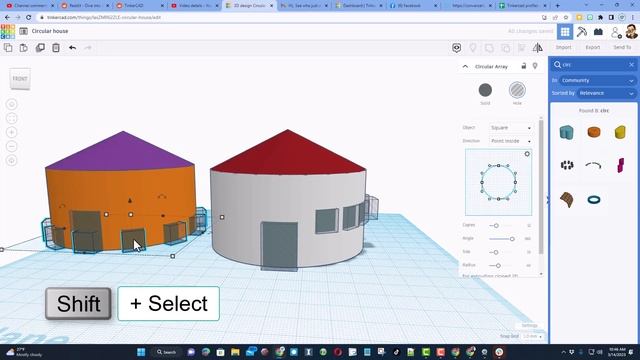
Task: Clear the shapes search with X
Action: pos(631,65)
